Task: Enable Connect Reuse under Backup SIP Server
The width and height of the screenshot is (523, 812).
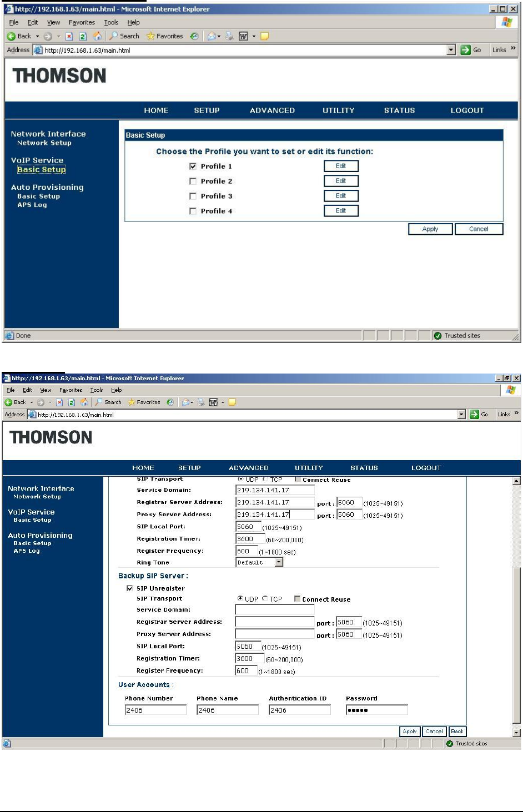Action: coord(298,599)
